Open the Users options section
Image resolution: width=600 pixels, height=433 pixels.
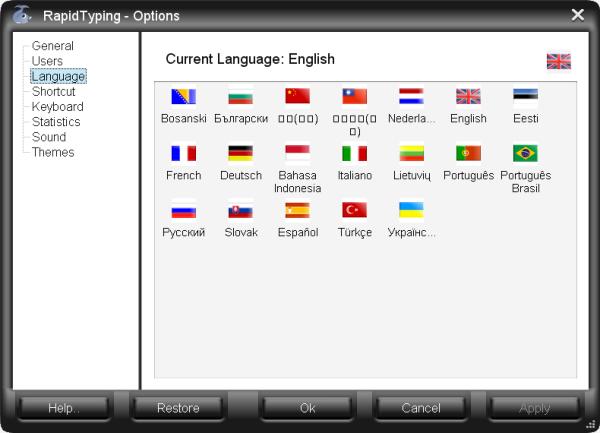47,61
